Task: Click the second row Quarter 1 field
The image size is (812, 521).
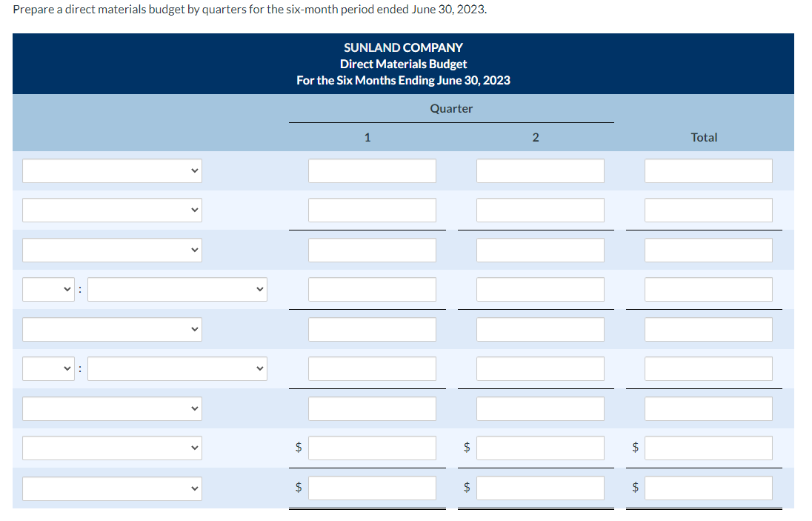Action: [x=372, y=210]
